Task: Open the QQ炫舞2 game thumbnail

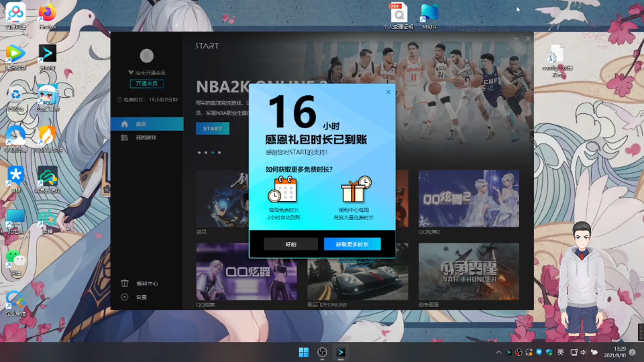Action: click(469, 198)
